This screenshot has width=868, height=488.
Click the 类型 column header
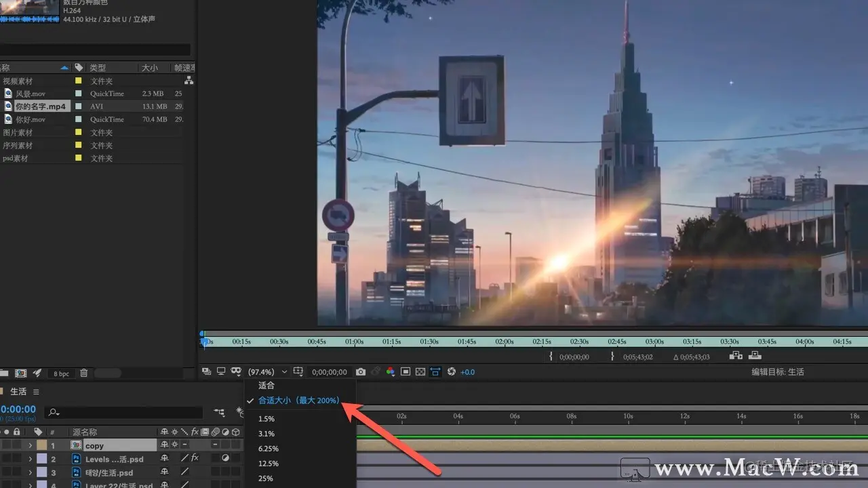[98, 68]
